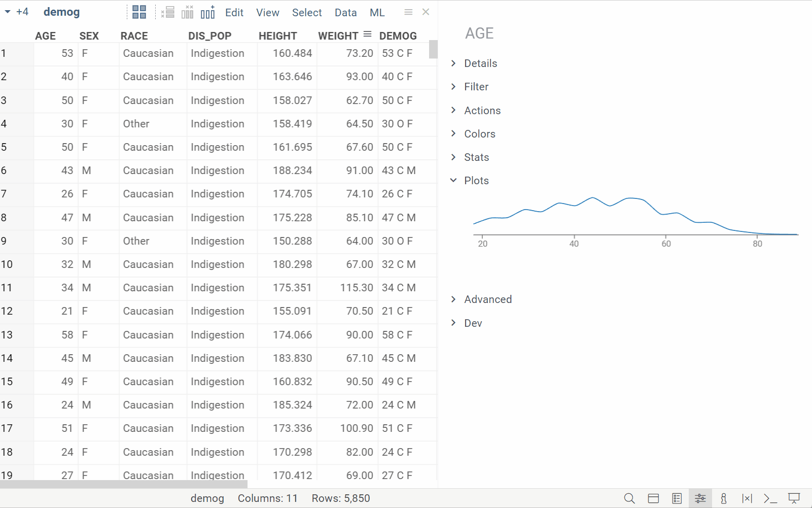Click the horizontal scrollbar under the grid
Viewport: 812px width, 508px height.
[x=124, y=484]
